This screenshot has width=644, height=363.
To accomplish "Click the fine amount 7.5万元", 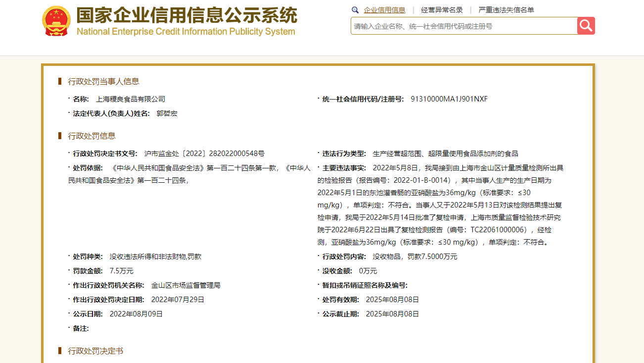I will point(121,271).
